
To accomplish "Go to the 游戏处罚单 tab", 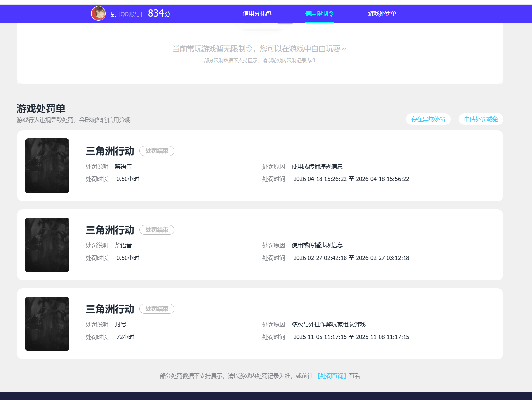I will (382, 14).
